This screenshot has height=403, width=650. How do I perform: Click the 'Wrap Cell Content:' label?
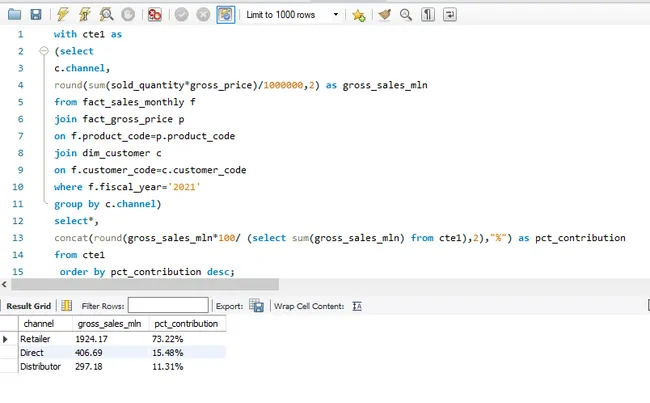coord(309,306)
